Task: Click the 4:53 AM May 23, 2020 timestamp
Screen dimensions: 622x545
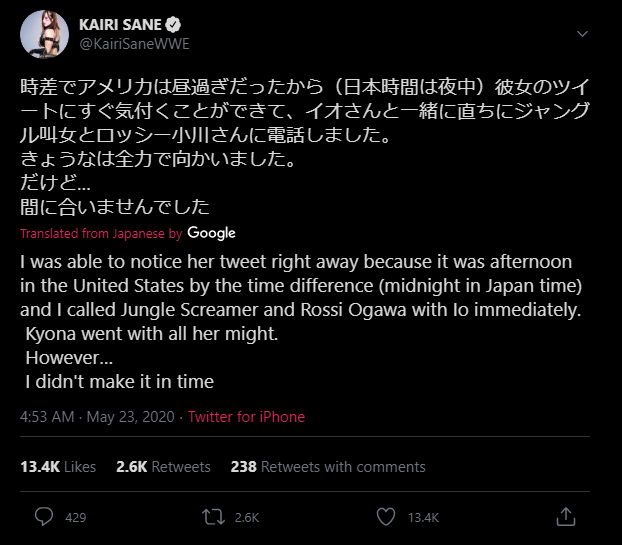Action: click(x=97, y=417)
